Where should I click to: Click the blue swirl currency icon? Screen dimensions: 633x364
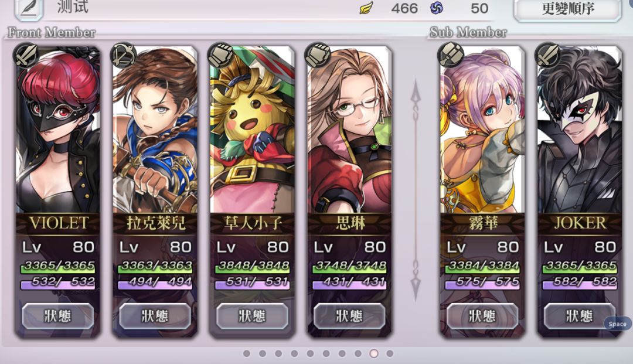(x=437, y=8)
